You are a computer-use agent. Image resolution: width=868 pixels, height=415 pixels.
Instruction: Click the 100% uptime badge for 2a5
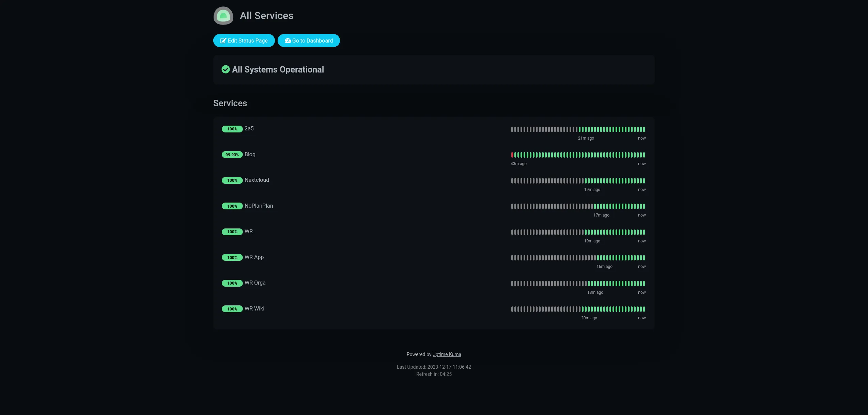(x=232, y=129)
